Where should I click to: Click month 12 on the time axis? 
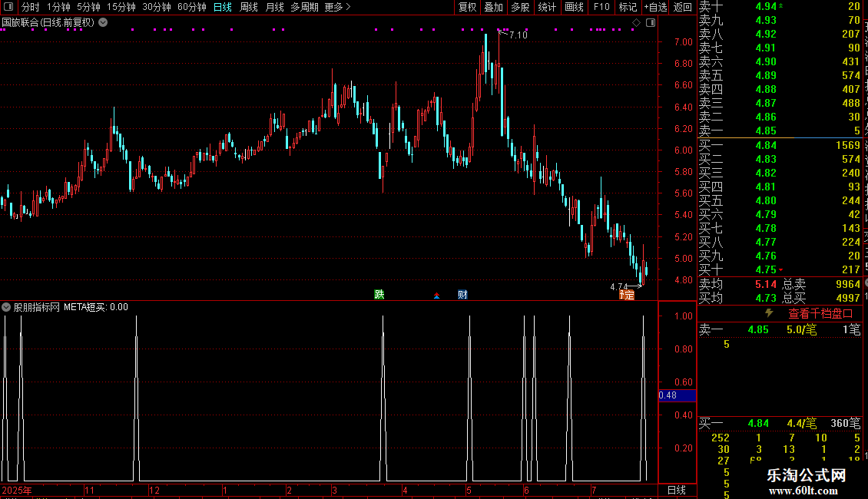point(154,490)
